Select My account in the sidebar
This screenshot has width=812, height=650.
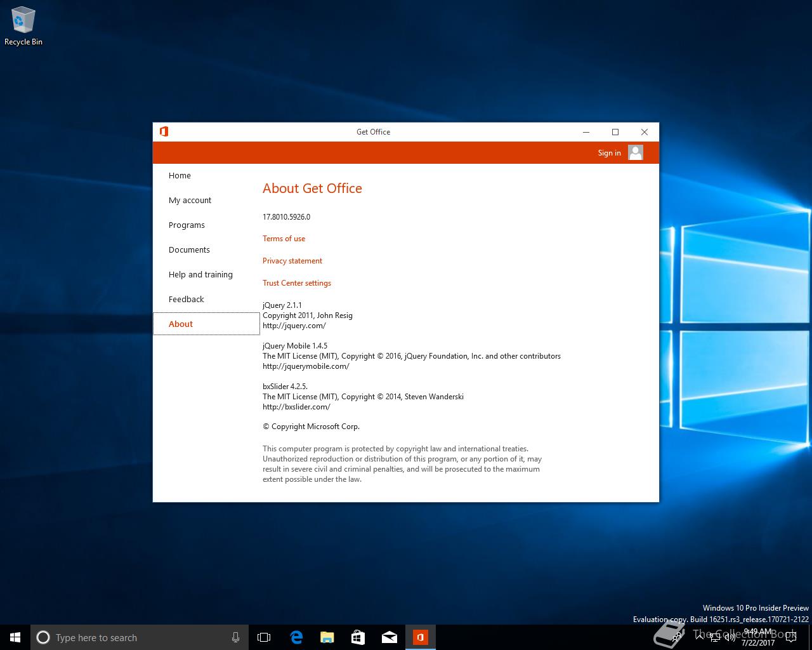click(x=190, y=201)
